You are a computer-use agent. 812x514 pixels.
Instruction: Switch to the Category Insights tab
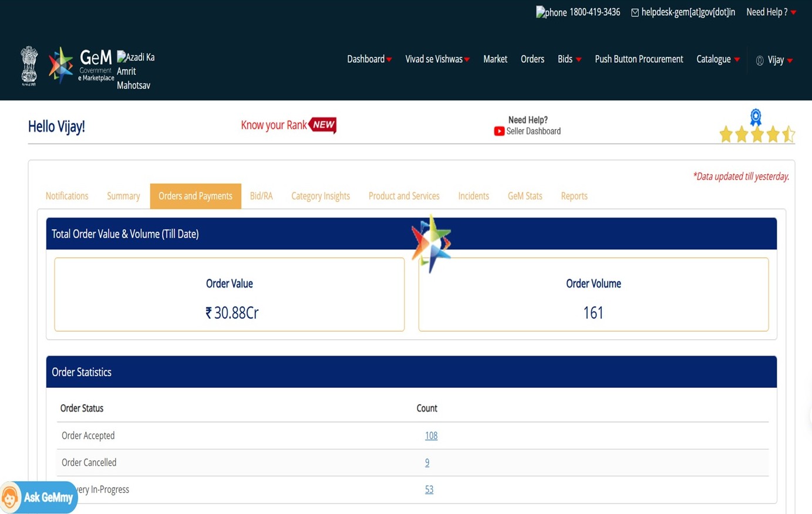click(x=321, y=196)
